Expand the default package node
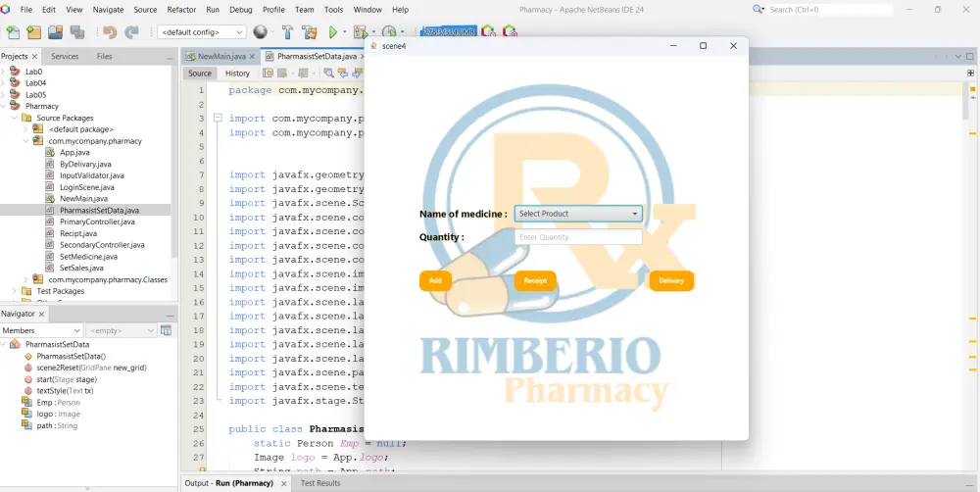 [25, 129]
